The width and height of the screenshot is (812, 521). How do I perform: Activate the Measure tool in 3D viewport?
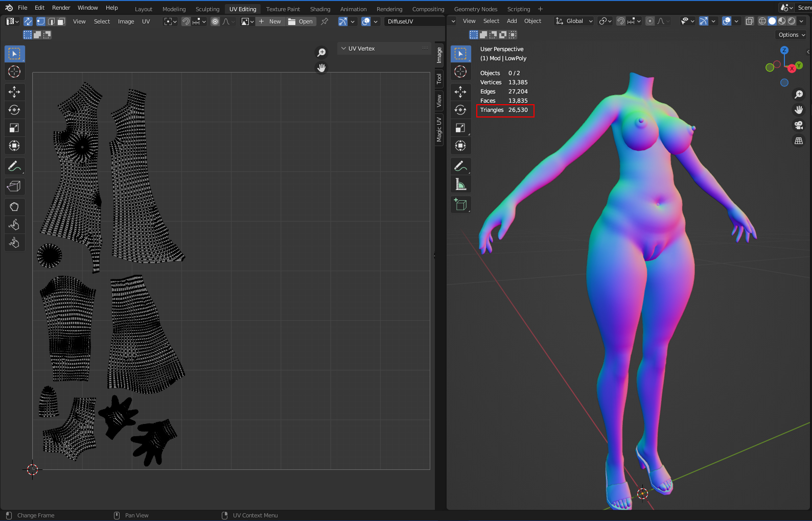[x=460, y=184]
